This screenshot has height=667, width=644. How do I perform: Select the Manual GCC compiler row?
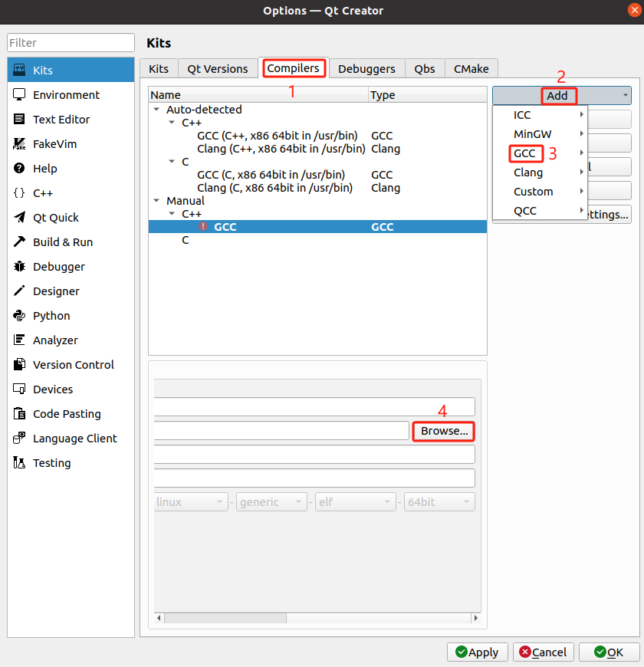point(317,226)
